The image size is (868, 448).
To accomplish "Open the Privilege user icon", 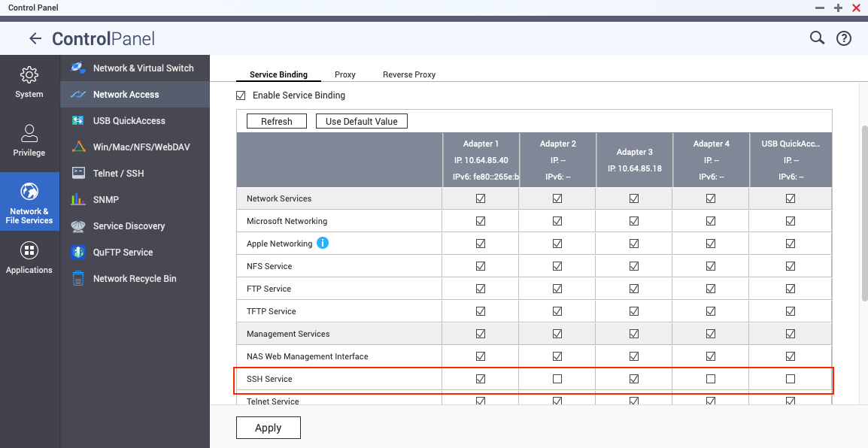I will tap(29, 134).
